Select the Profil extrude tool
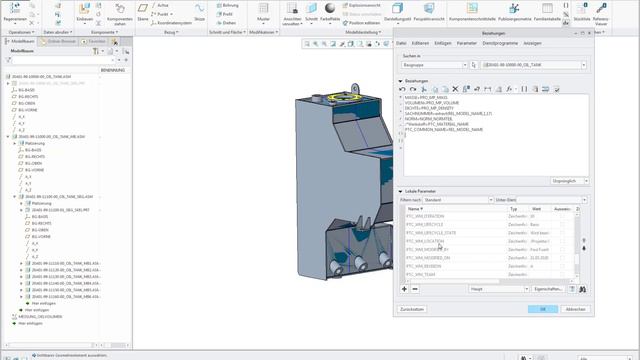This screenshot has height=360, width=640. (x=224, y=14)
